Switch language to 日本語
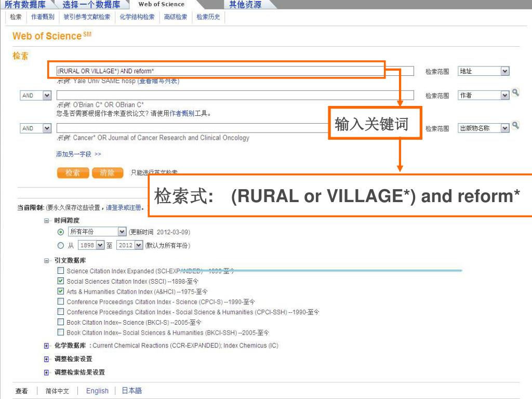This screenshot has height=399, width=532. [132, 391]
